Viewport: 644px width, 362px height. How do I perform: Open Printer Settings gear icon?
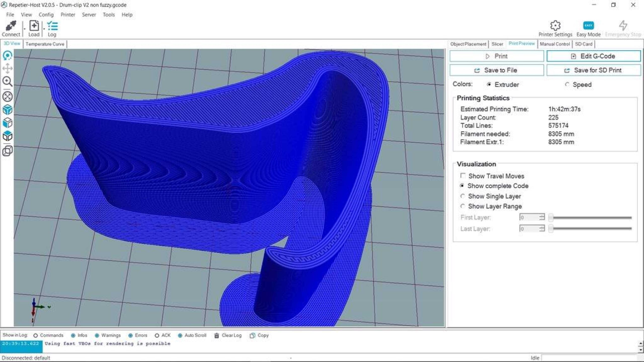tap(555, 25)
